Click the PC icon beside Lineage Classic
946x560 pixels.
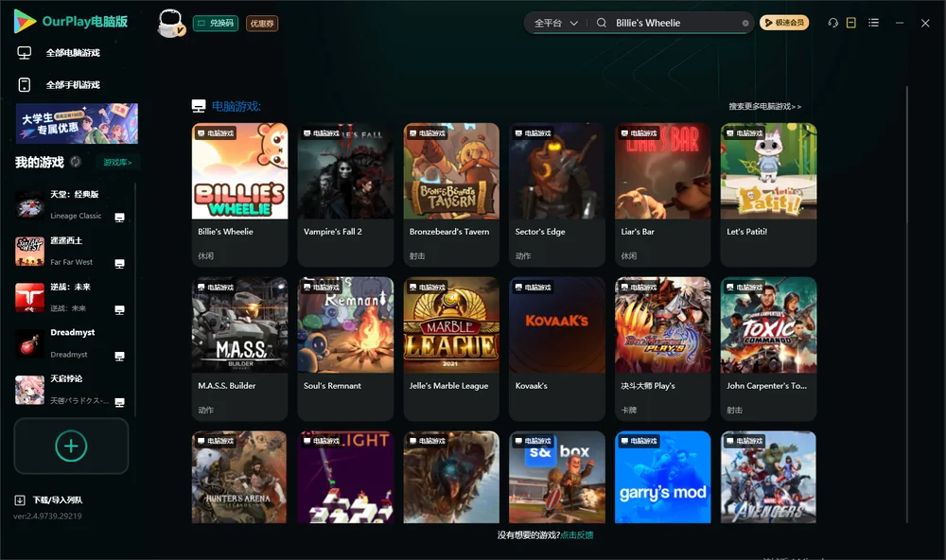point(119,218)
